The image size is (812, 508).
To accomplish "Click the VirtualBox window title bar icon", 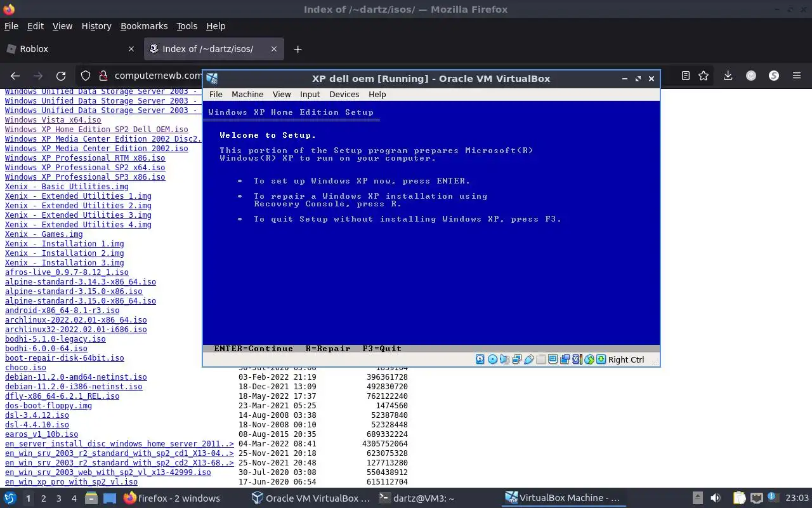I will 212,79.
